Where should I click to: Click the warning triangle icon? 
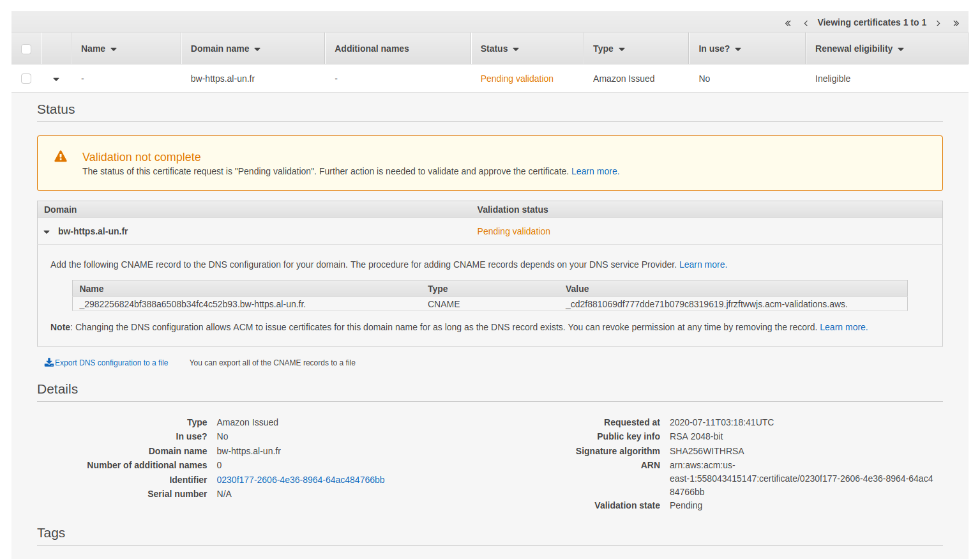tap(61, 157)
